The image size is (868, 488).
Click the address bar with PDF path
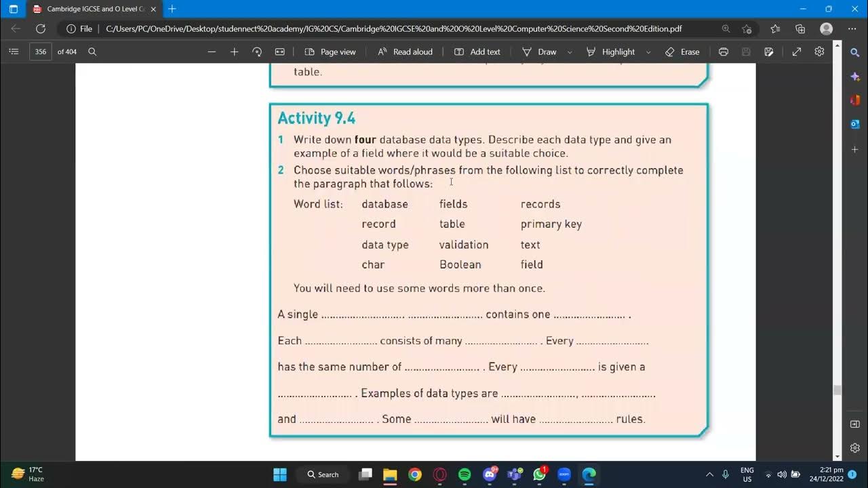coord(393,28)
